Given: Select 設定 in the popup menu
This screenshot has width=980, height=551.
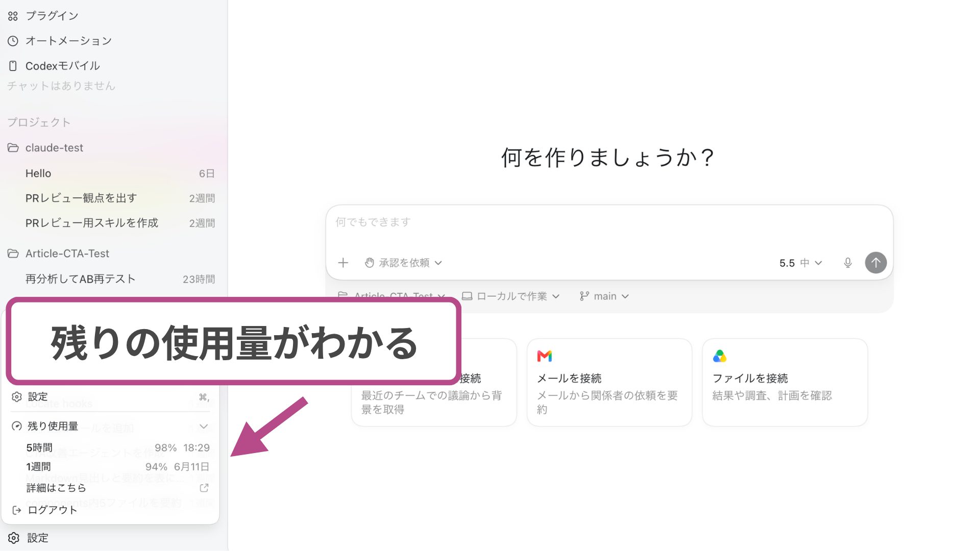Looking at the screenshot, I should tap(110, 397).
